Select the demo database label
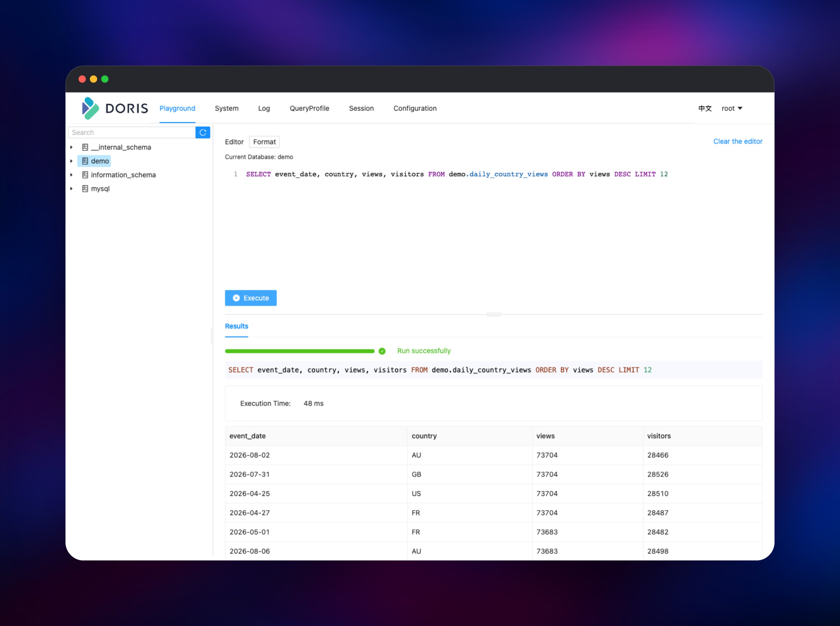The width and height of the screenshot is (840, 626). [x=100, y=161]
